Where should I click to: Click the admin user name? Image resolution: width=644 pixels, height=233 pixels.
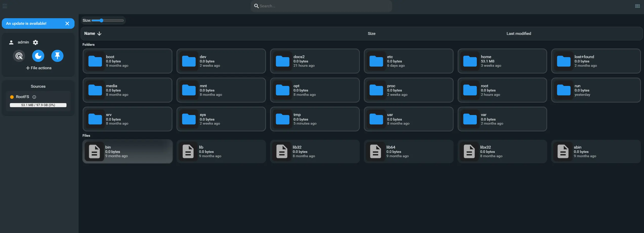pos(23,42)
